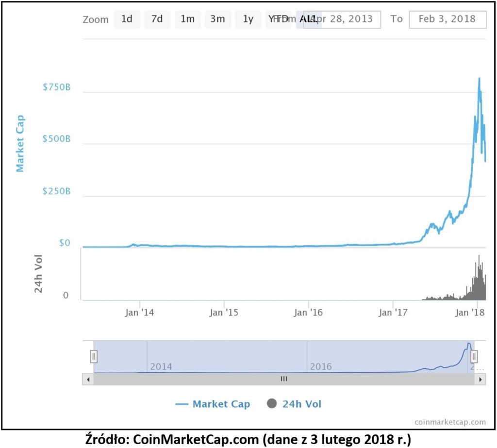Set zoom range to 1d
This screenshot has height=448, width=497.
127,19
